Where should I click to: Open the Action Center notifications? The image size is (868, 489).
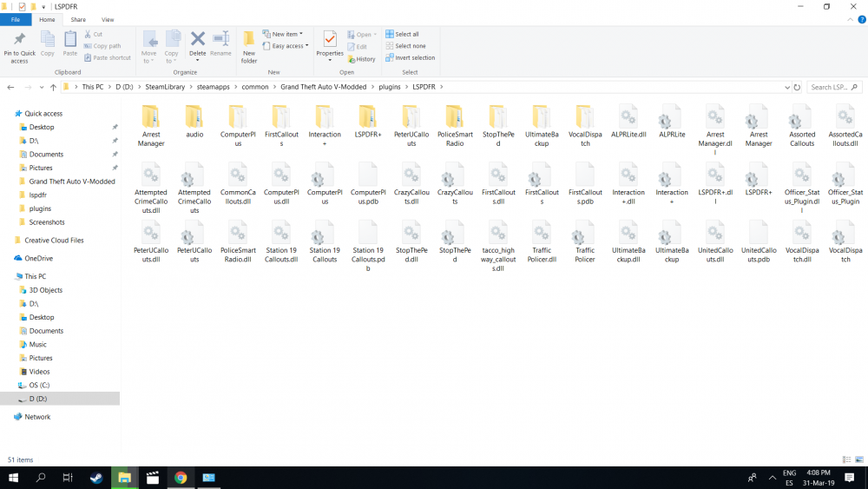tap(849, 478)
